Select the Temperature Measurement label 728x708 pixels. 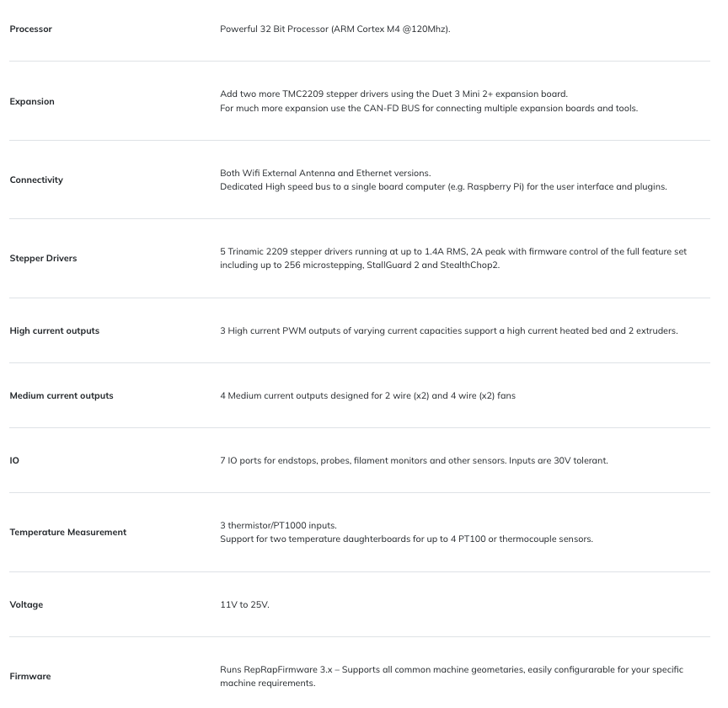click(x=67, y=533)
